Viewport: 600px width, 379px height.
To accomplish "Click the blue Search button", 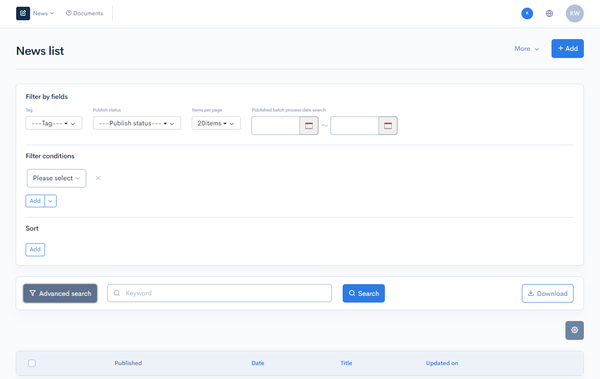I will point(364,293).
